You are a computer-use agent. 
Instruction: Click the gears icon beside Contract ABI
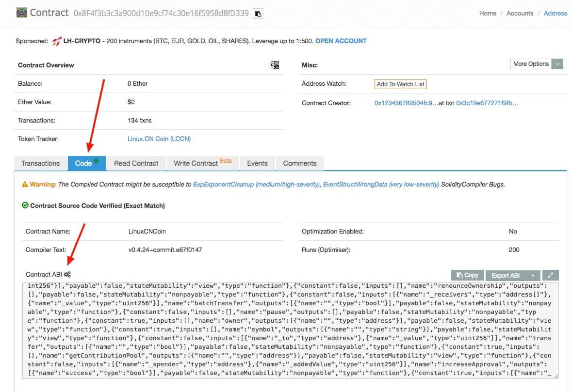click(67, 275)
